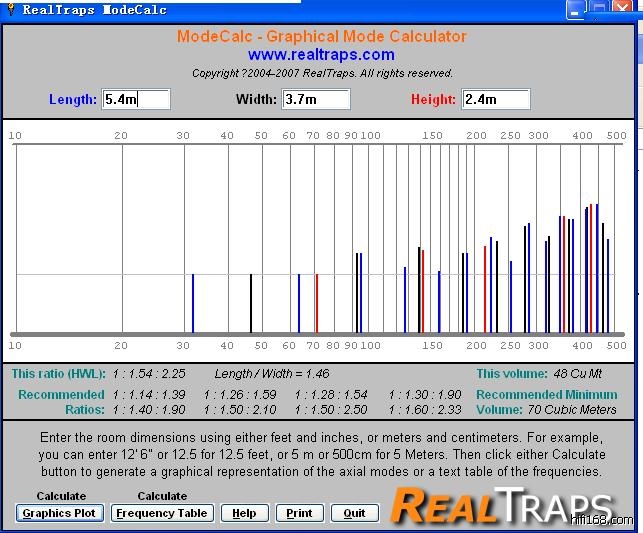Minimize the ModeCalc window

tap(576, 10)
